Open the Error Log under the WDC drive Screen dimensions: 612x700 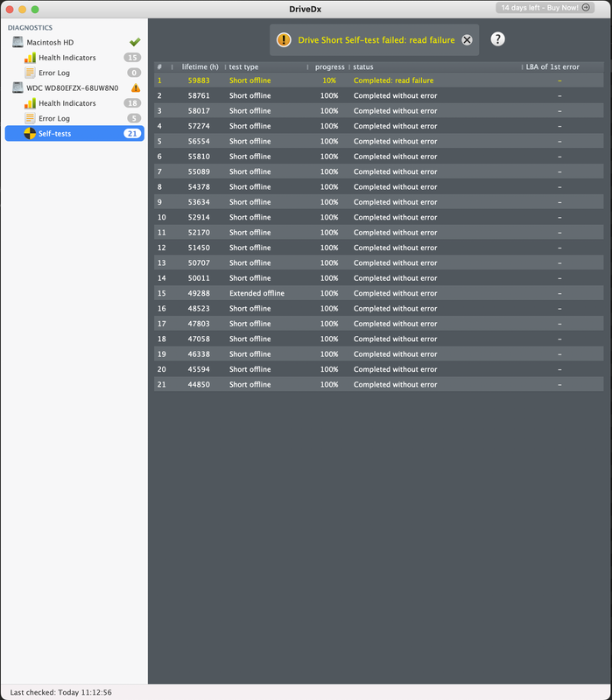click(74, 118)
